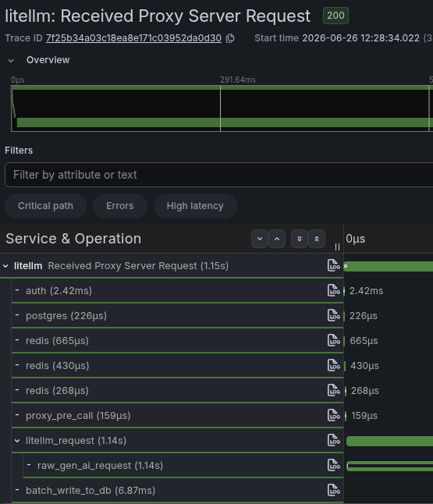Open logs for the litellm_request span

pos(334,440)
